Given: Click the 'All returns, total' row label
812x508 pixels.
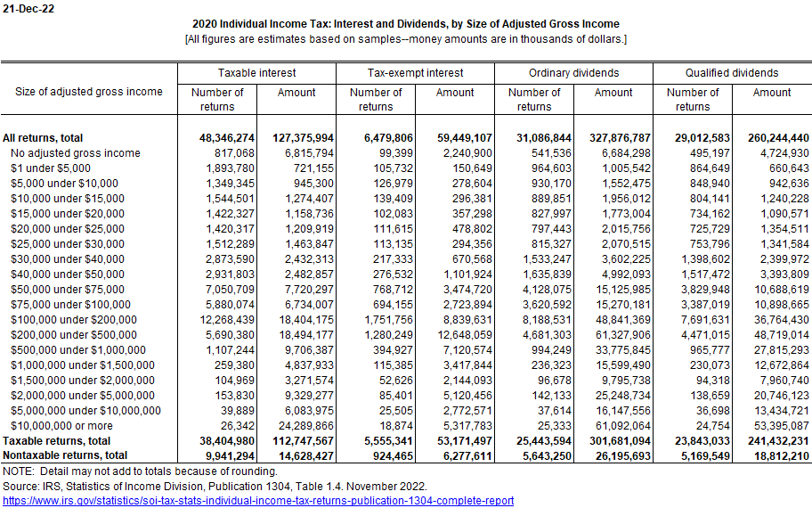Looking at the screenshot, I should 43,138.
